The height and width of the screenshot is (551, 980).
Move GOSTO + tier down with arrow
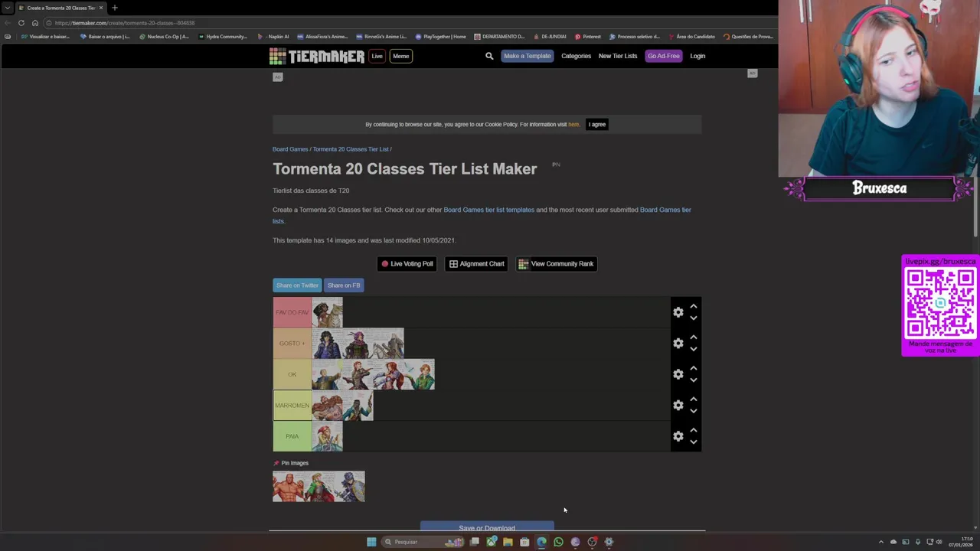click(693, 349)
